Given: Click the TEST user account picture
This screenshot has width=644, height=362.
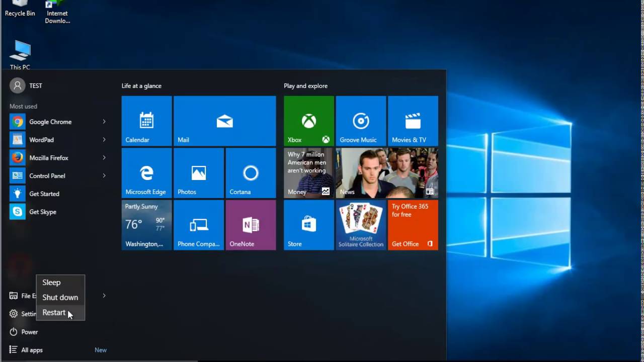Looking at the screenshot, I should coord(17,85).
